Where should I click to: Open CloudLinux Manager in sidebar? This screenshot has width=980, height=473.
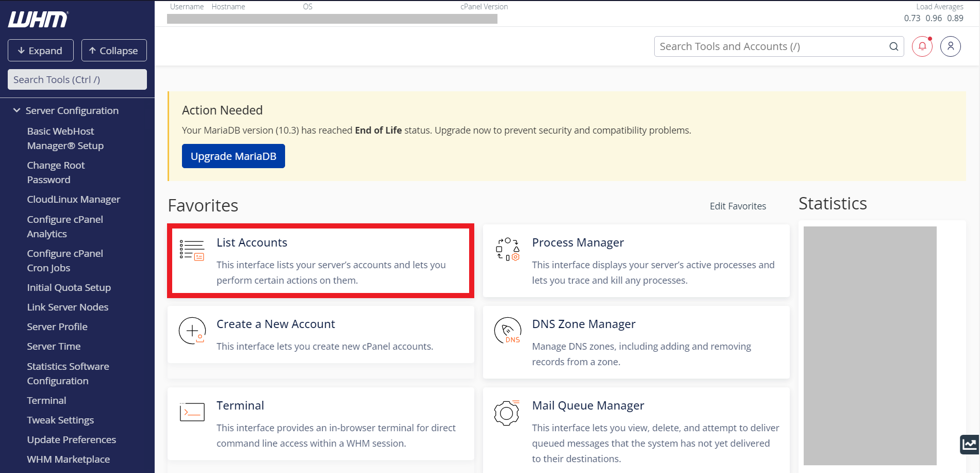click(74, 199)
